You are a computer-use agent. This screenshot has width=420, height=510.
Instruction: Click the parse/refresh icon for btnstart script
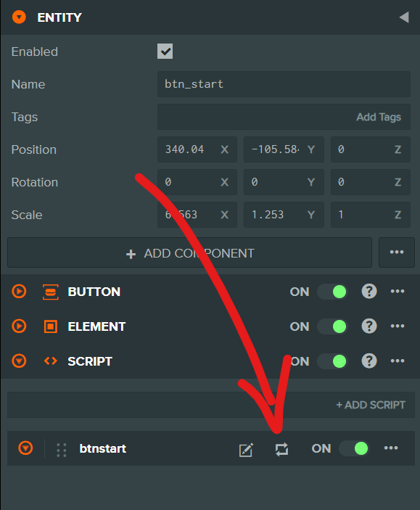pyautogui.click(x=281, y=449)
